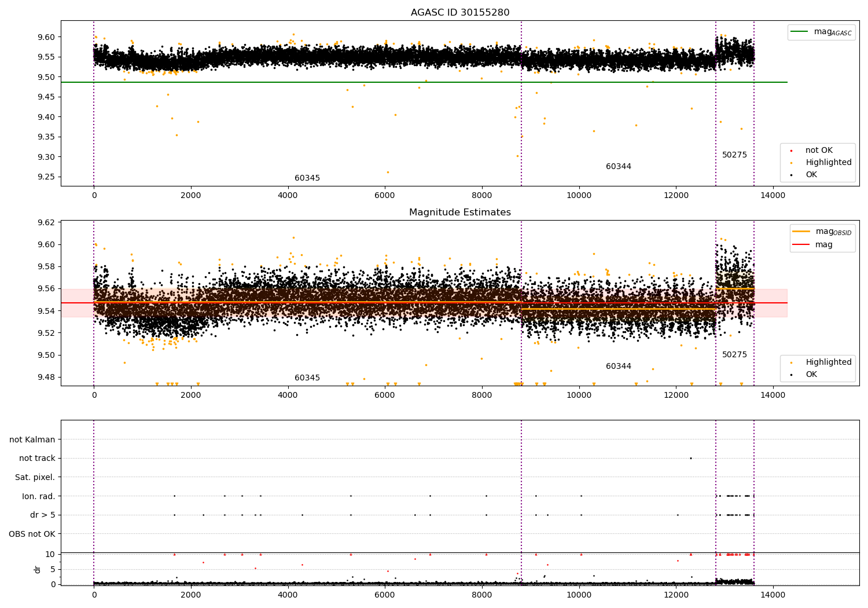The height and width of the screenshot is (608, 868).
Task: Click 'Highlighted' in the middle plot legend
Action: [829, 362]
